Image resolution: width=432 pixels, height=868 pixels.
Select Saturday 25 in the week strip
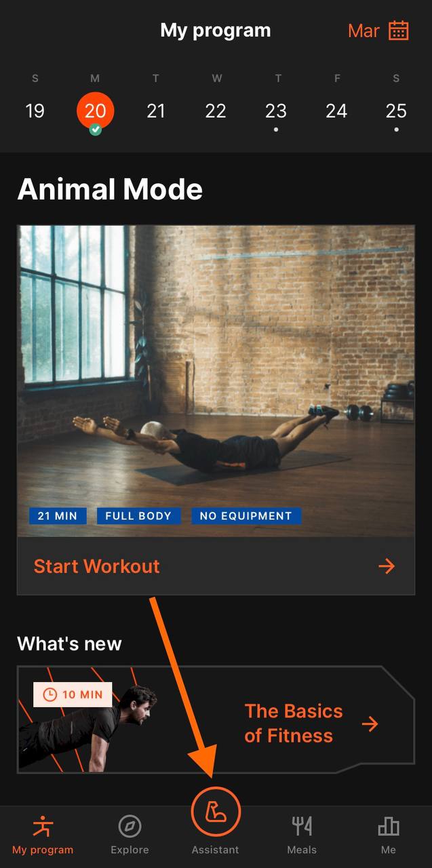pyautogui.click(x=396, y=111)
